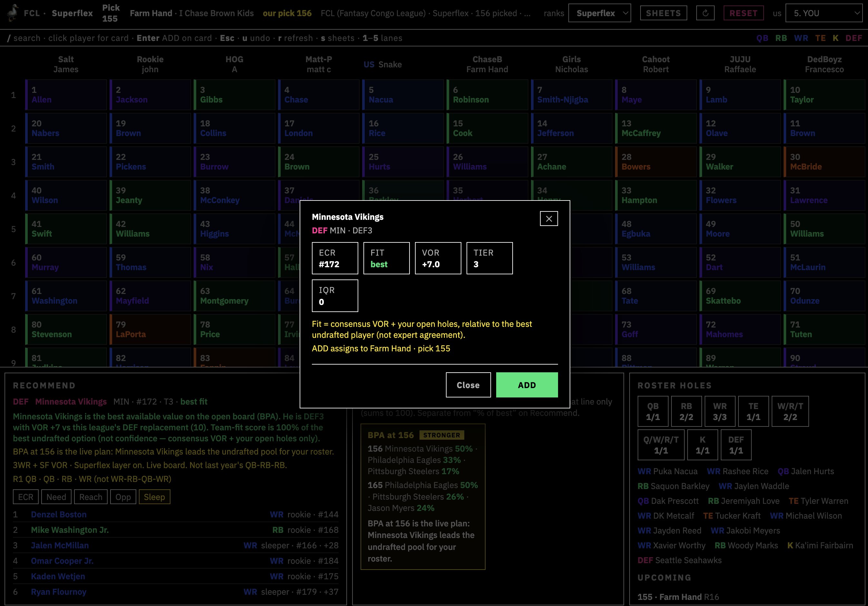868x606 pixels.
Task: Click pick 30 McBride draft cell
Action: tap(825, 162)
